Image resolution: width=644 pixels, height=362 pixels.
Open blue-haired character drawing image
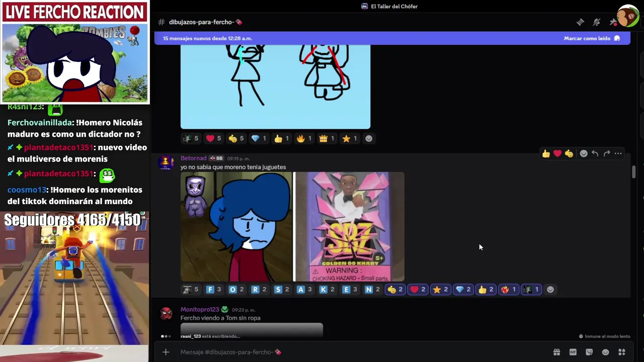236,227
